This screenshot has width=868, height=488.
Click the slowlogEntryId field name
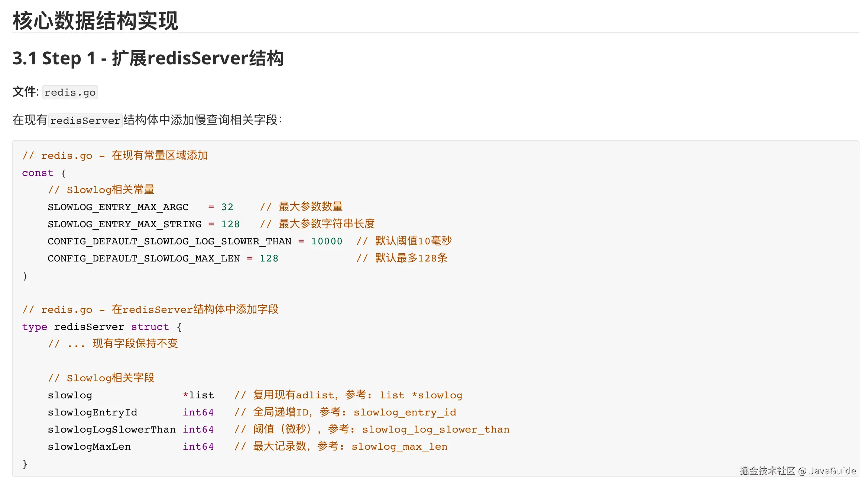pyautogui.click(x=92, y=412)
